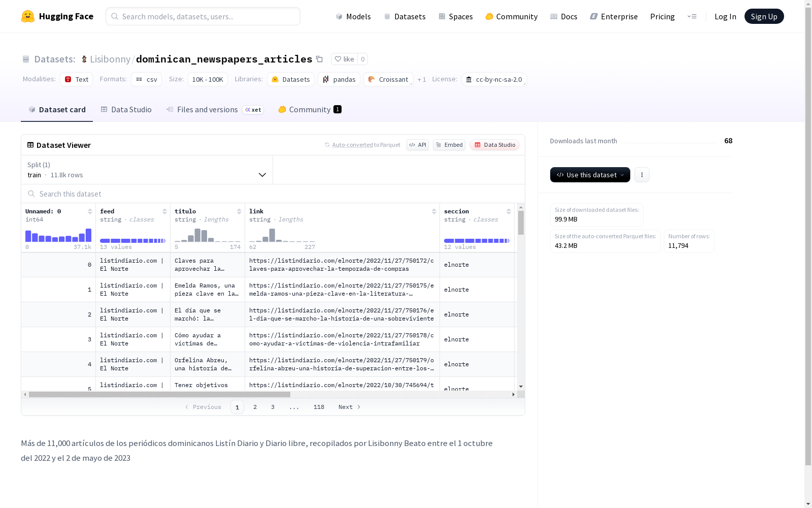Screen dimensions: 812x508
Task: Go to page 3 of the table
Action: [x=273, y=407]
